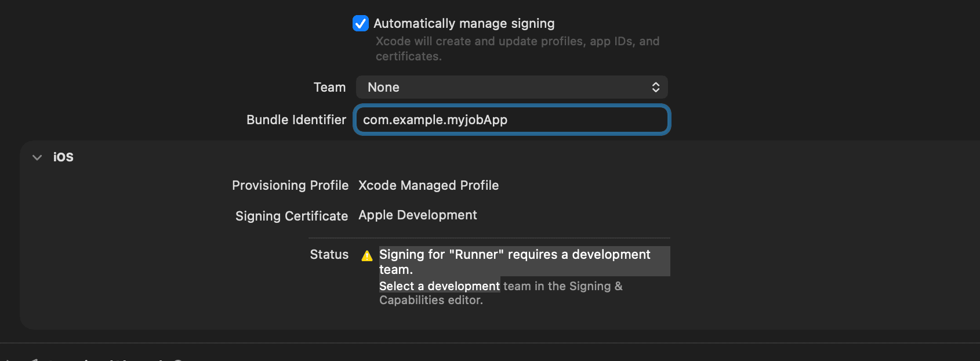Click the Xcode will create profiles description
Image resolution: width=980 pixels, height=361 pixels.
[517, 49]
